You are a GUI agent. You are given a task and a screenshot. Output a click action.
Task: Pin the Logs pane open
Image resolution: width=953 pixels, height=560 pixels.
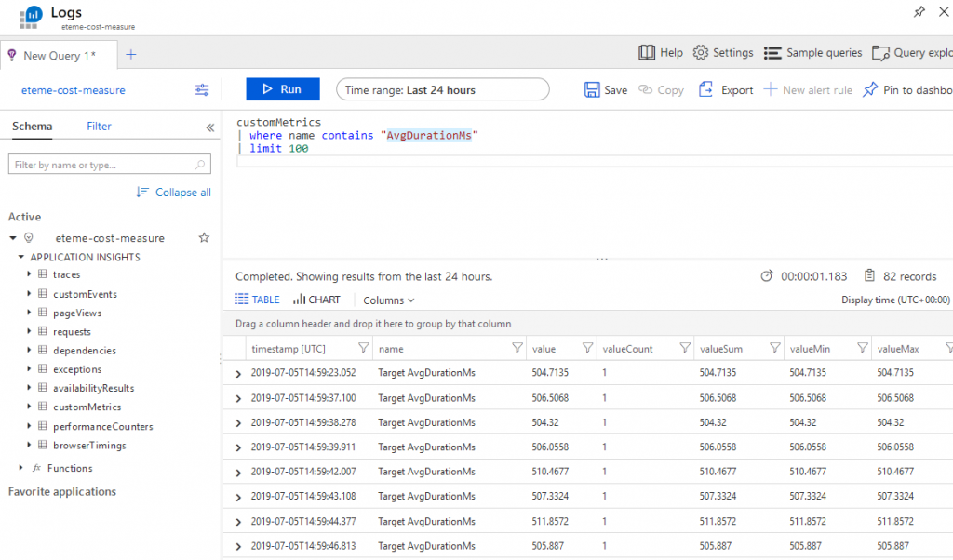click(x=919, y=11)
